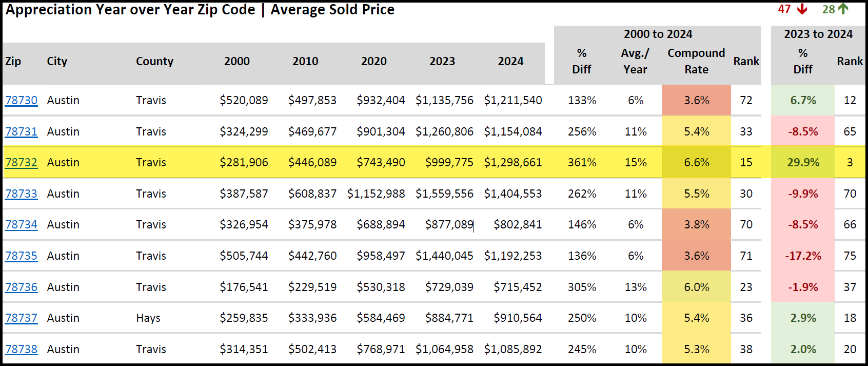Select the yellow 6.6% compound rate cell
This screenshot has height=366, width=868.
coord(696,162)
